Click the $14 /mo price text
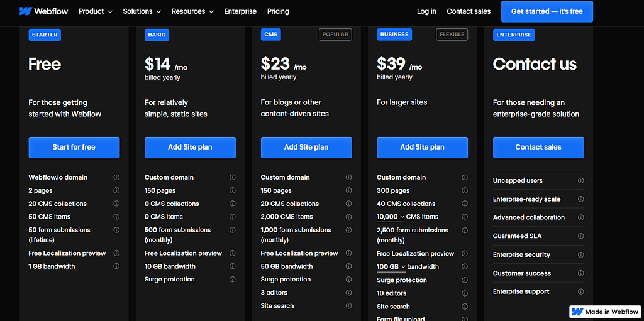 [x=166, y=64]
